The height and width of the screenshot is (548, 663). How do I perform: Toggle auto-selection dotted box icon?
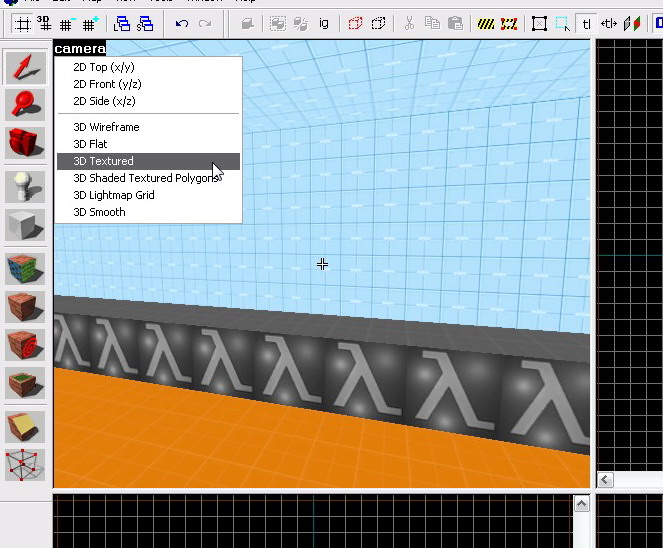point(562,24)
